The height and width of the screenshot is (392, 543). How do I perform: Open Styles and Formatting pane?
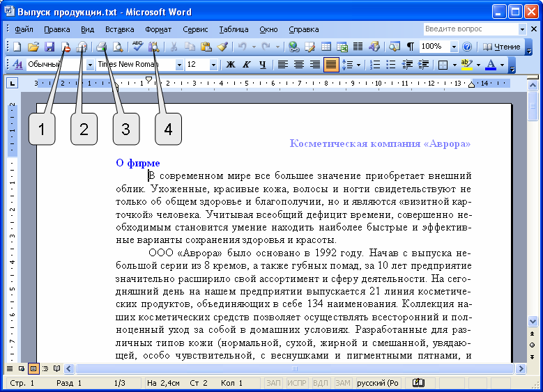[17, 65]
